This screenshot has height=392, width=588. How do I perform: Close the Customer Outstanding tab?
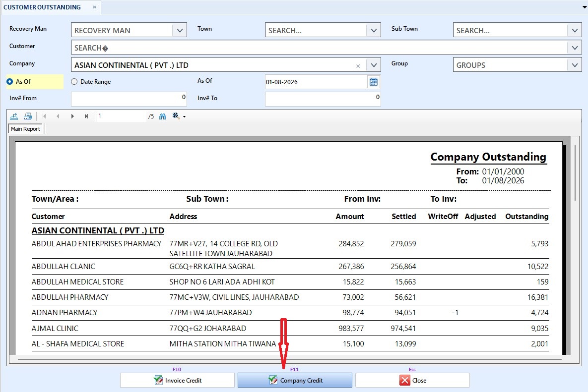(94, 7)
